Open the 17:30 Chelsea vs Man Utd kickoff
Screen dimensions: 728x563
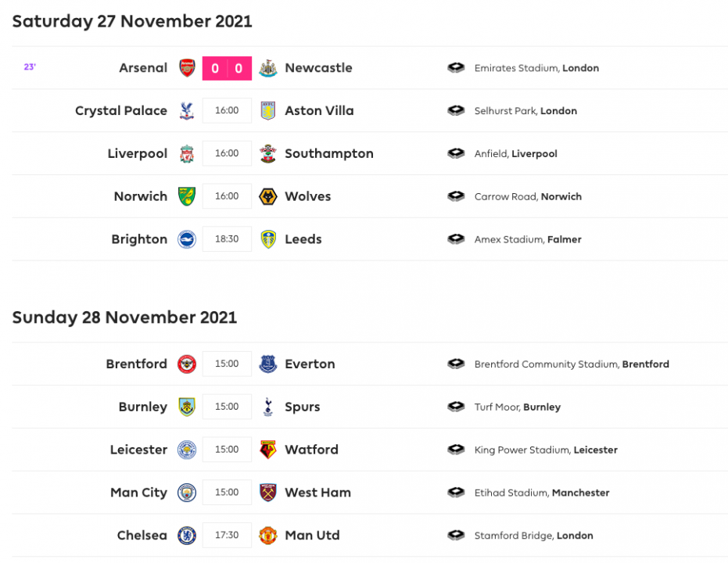pyautogui.click(x=227, y=536)
